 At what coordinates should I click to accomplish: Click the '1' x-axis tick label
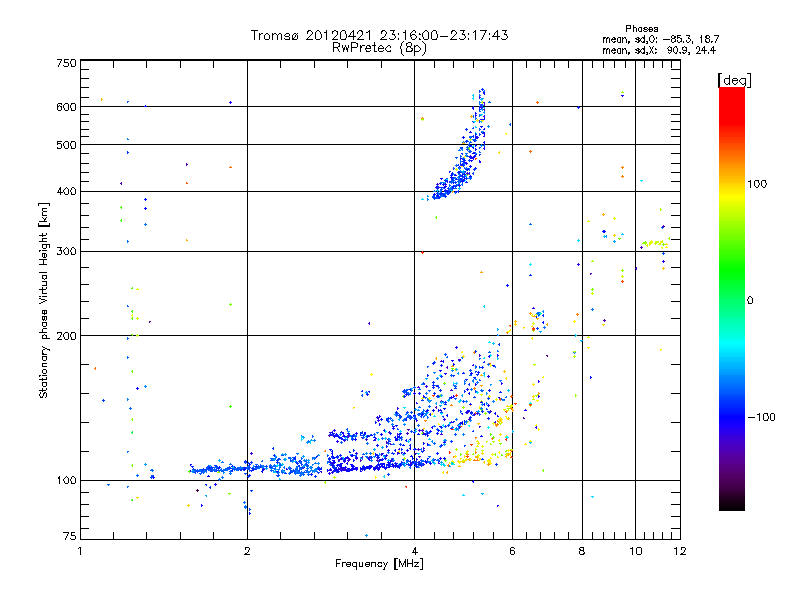[80, 551]
